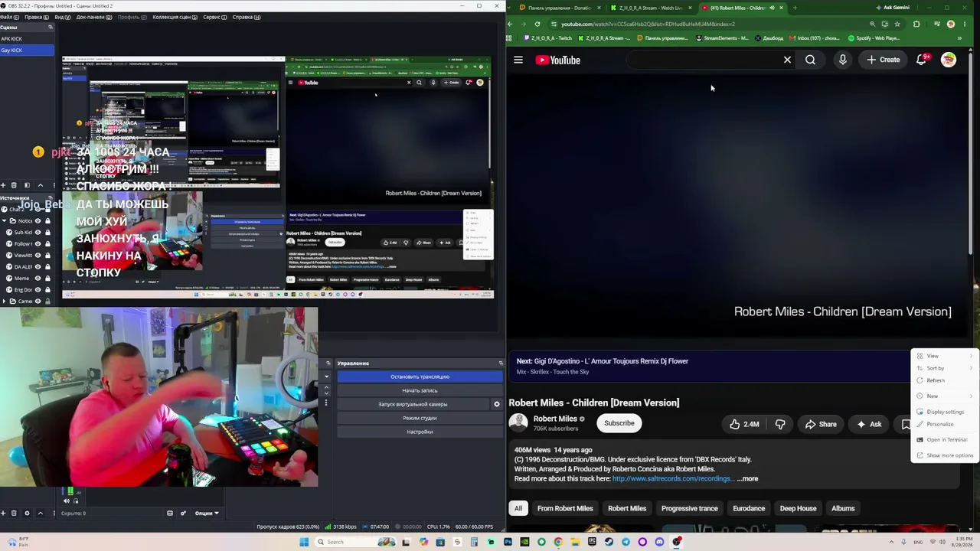Reload the YouTube page in Chrome

click(x=537, y=24)
